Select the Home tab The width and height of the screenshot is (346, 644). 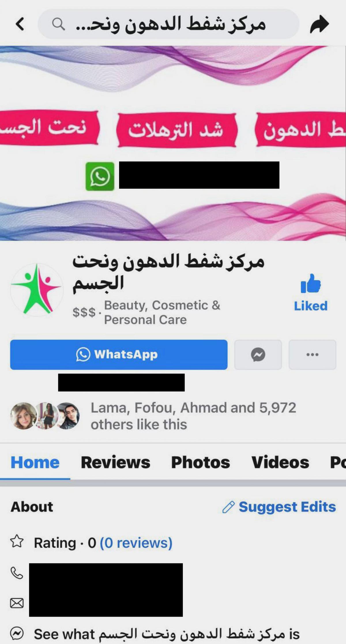[35, 463]
